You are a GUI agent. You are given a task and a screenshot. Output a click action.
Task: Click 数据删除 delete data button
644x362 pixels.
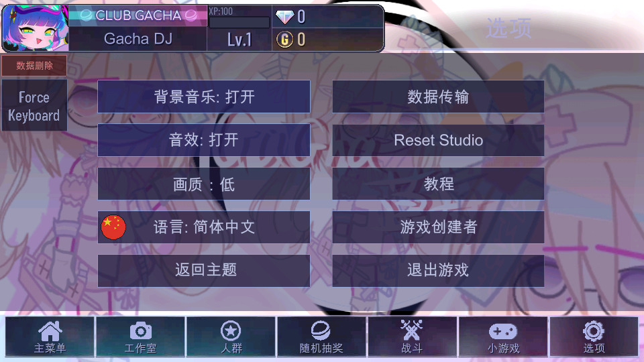pyautogui.click(x=34, y=66)
